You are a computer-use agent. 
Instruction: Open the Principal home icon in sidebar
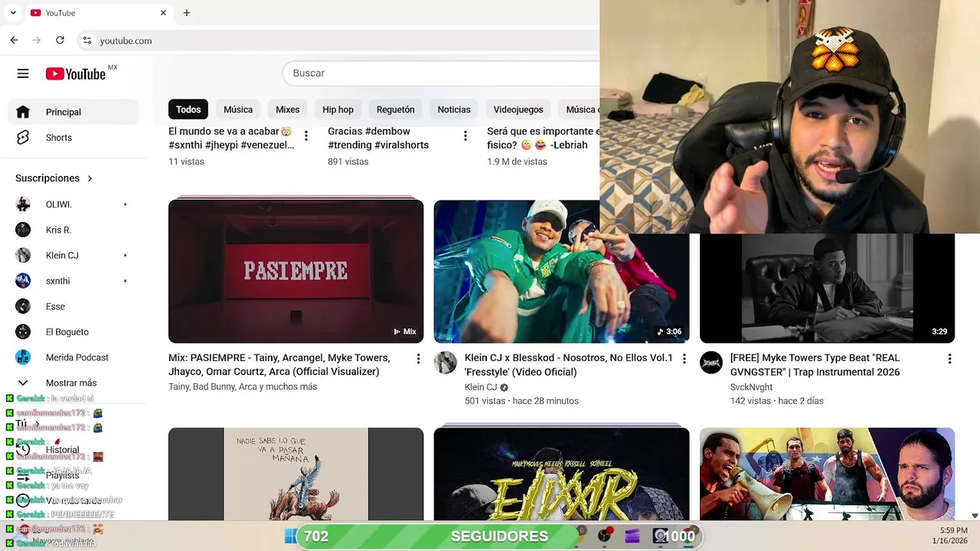tap(23, 112)
